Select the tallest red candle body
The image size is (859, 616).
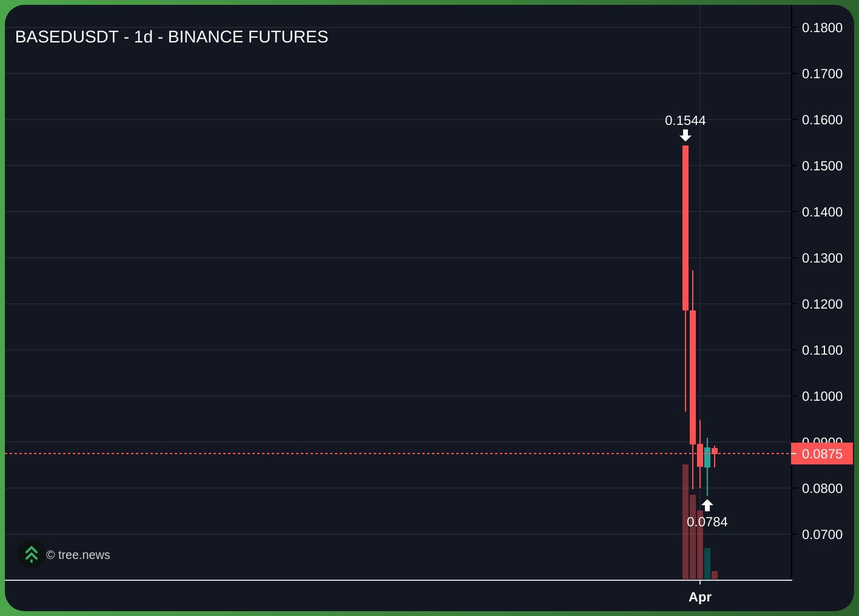click(x=686, y=227)
